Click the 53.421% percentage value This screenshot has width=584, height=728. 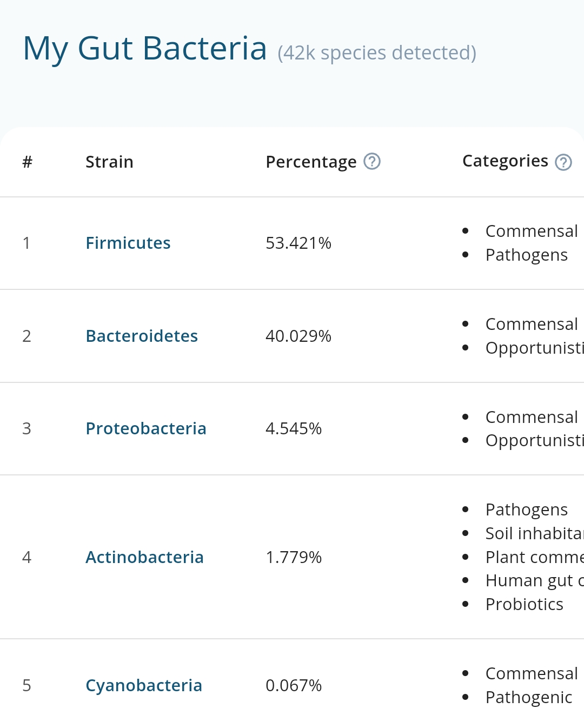pos(298,243)
